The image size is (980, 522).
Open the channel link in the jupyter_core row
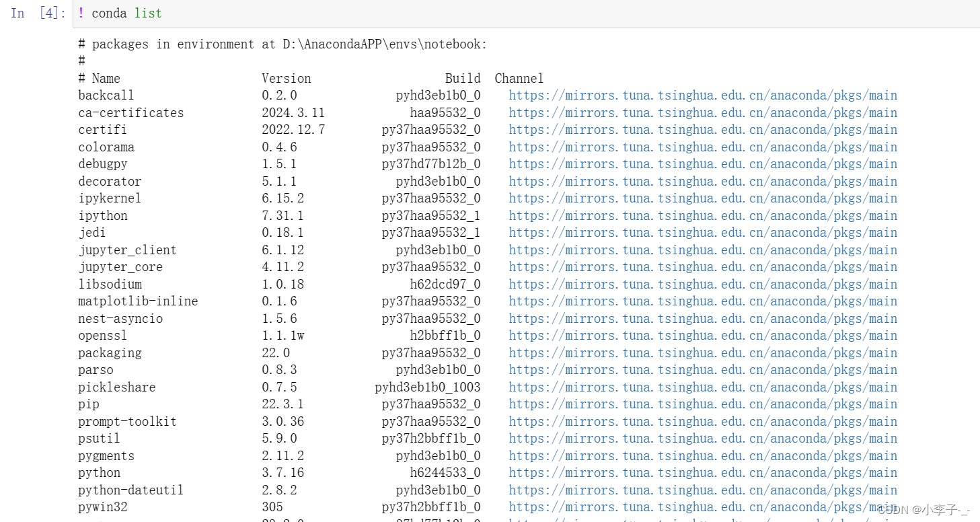[x=703, y=267]
